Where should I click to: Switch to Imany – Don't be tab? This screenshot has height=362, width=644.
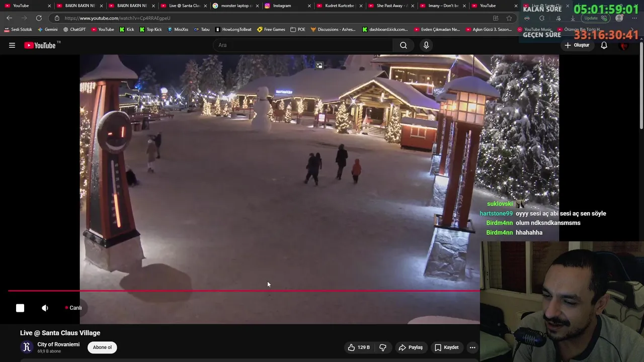click(x=443, y=6)
